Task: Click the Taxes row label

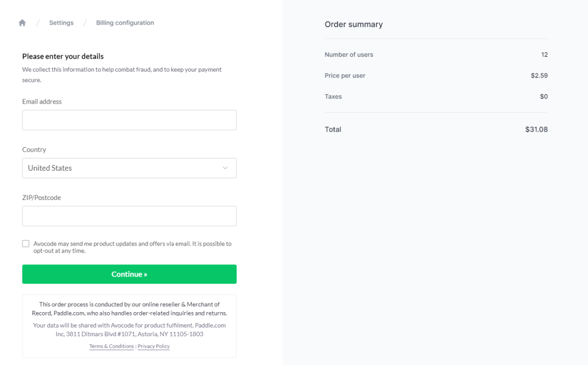Action: point(333,97)
